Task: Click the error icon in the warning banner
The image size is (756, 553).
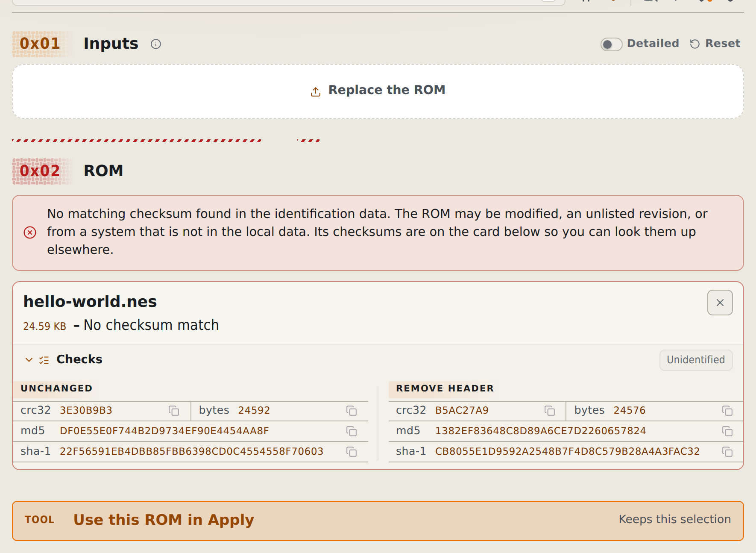Action: pos(30,232)
